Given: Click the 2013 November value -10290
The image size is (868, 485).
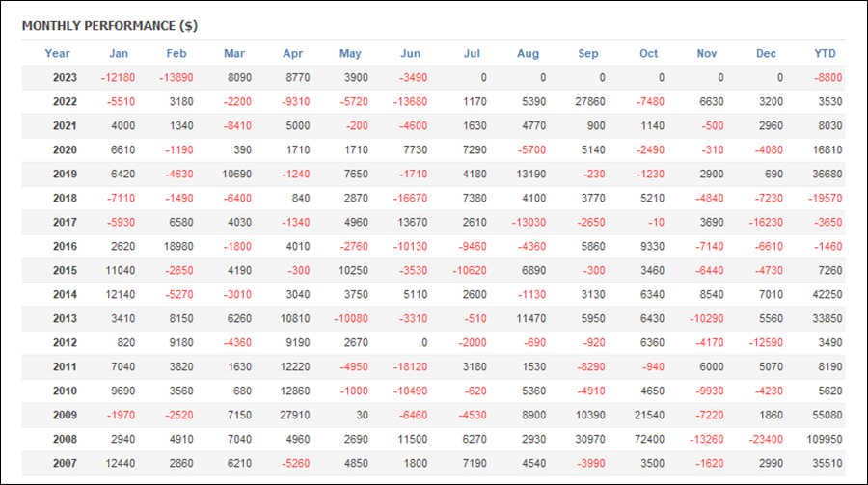Looking at the screenshot, I should click(707, 318).
